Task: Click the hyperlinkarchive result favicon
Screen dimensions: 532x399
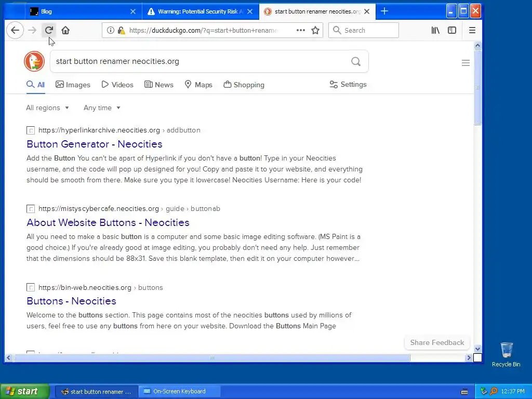Action: point(31,130)
